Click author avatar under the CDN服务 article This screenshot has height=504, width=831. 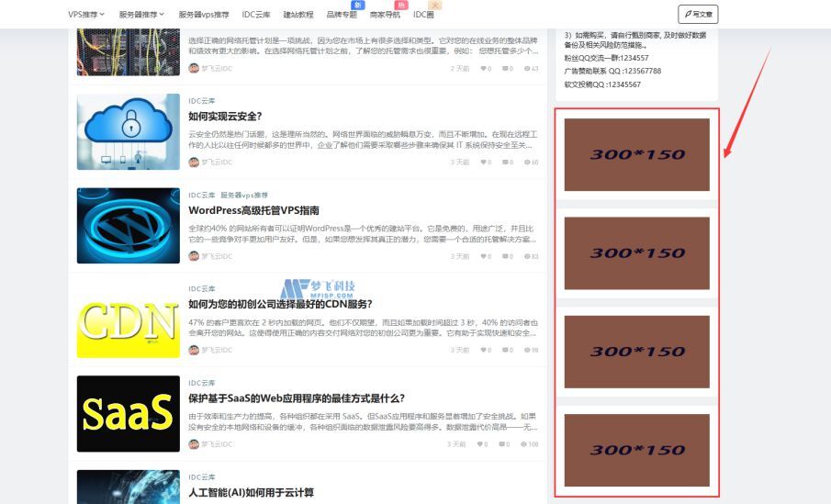pos(194,350)
